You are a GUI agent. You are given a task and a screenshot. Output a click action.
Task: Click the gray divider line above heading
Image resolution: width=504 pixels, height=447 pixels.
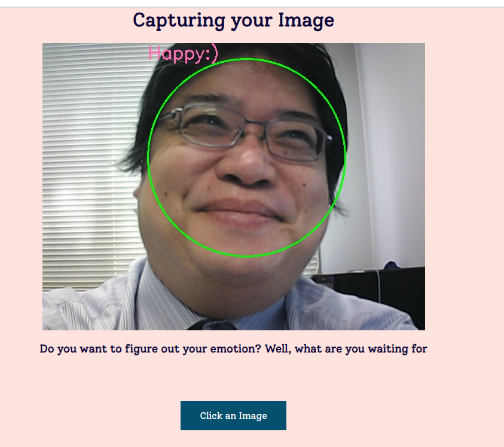pos(252,7)
